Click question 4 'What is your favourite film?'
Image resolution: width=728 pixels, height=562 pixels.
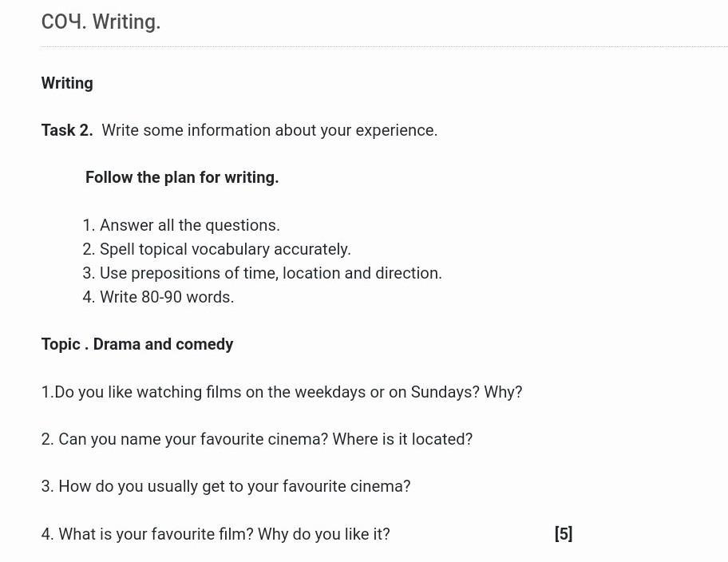pos(147,534)
